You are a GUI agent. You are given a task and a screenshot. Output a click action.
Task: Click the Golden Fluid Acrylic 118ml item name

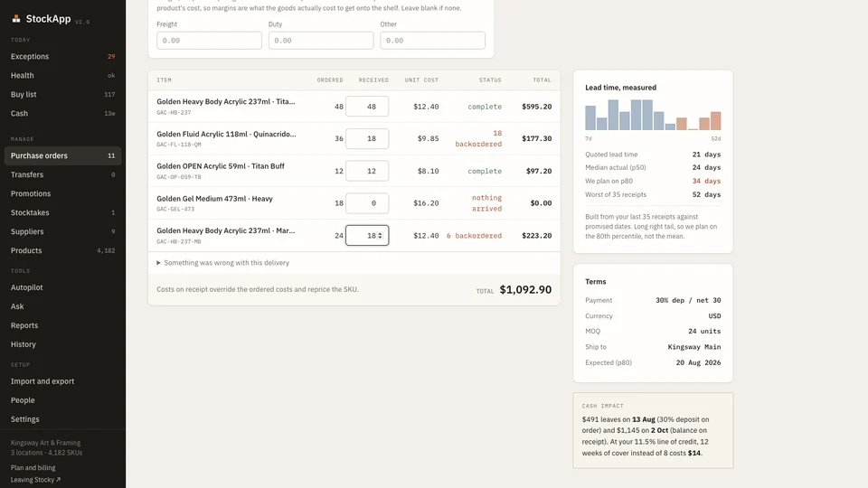pyautogui.click(x=226, y=134)
